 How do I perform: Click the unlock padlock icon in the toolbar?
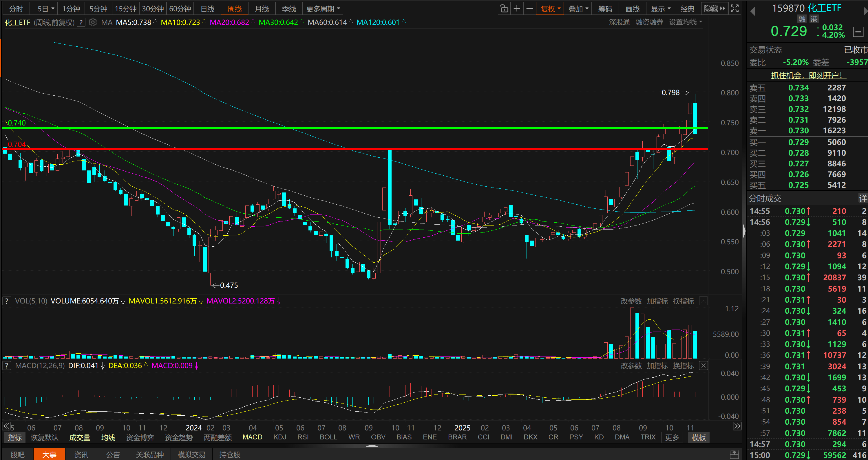(504, 9)
